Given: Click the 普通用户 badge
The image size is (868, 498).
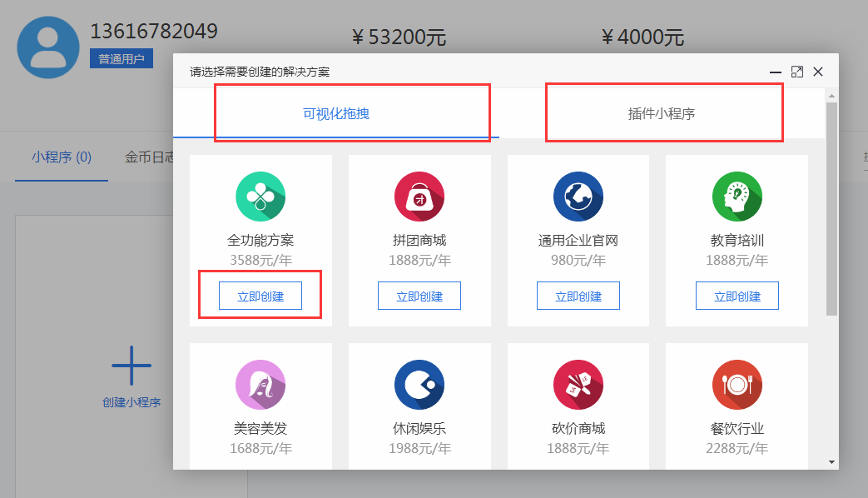Looking at the screenshot, I should [x=122, y=59].
